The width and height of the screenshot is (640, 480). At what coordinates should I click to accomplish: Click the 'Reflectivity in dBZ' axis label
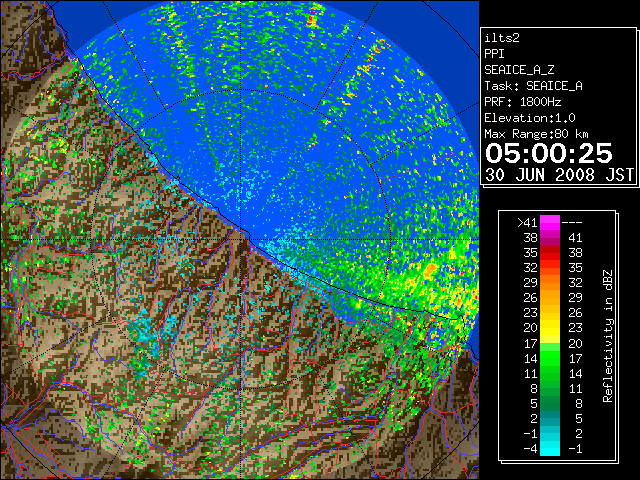point(607,336)
